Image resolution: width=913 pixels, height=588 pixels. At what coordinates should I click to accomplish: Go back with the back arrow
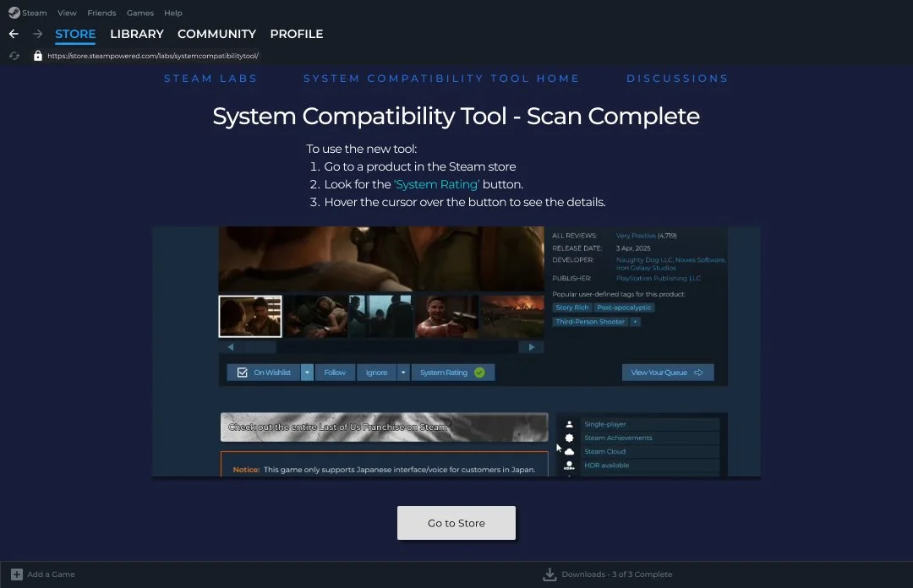(14, 34)
